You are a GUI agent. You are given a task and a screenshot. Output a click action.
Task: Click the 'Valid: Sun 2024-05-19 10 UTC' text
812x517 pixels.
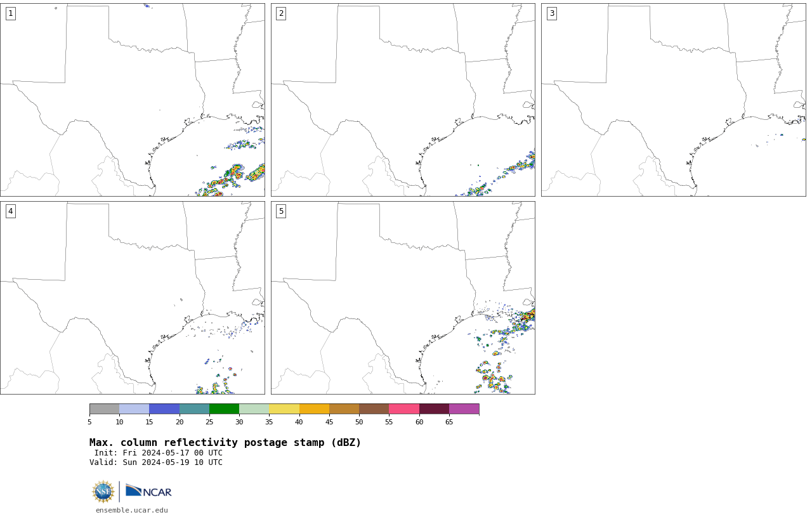point(156,462)
